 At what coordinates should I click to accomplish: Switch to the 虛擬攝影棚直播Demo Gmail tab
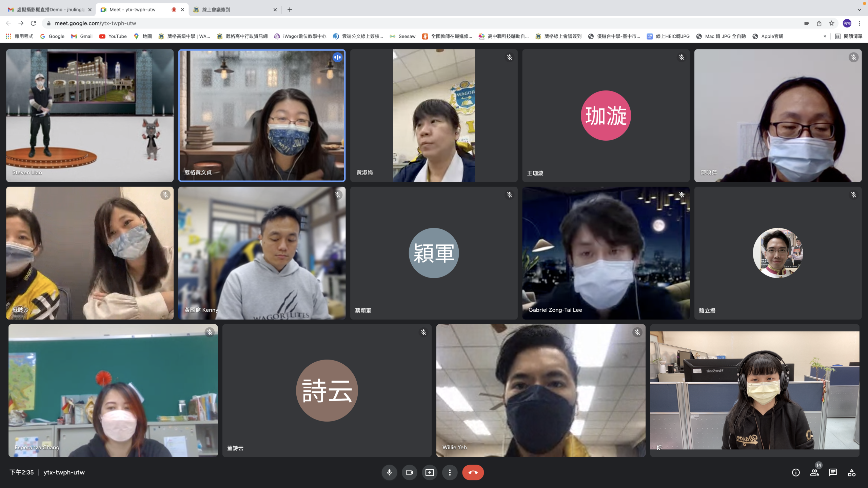49,9
